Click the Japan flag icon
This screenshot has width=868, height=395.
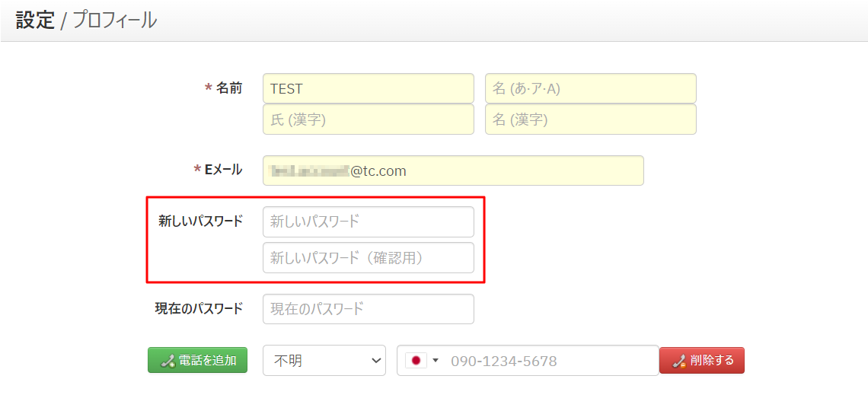(x=416, y=361)
